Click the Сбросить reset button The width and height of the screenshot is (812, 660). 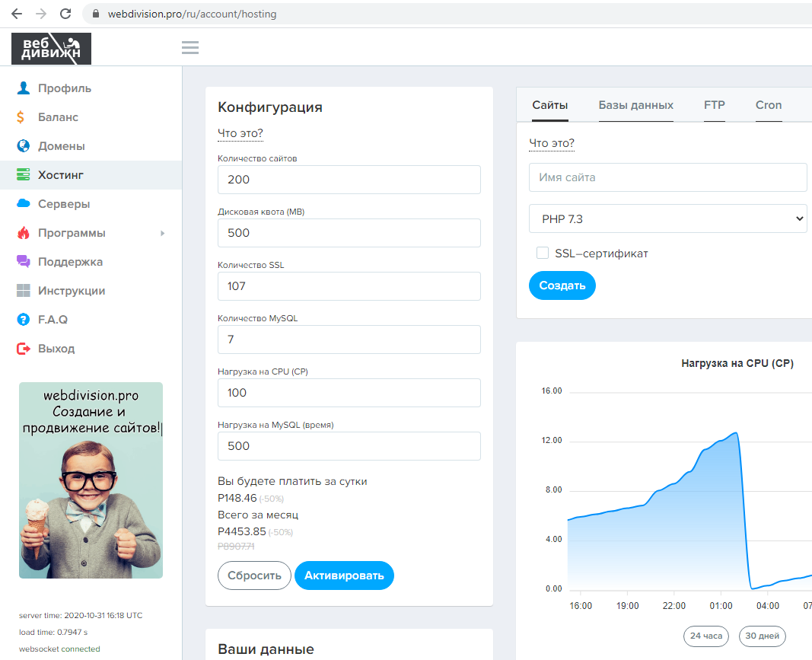point(254,576)
